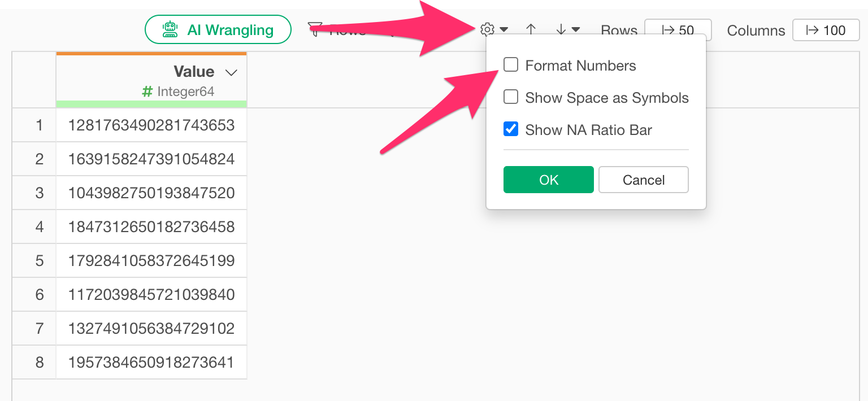Uncheck Show NA Ratio Bar

511,129
